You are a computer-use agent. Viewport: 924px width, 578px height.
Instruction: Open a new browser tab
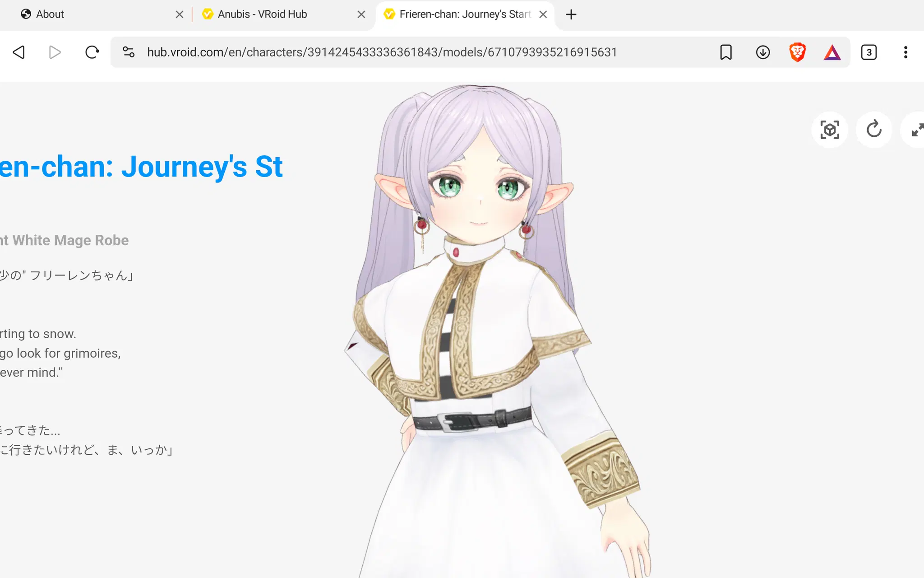click(571, 14)
